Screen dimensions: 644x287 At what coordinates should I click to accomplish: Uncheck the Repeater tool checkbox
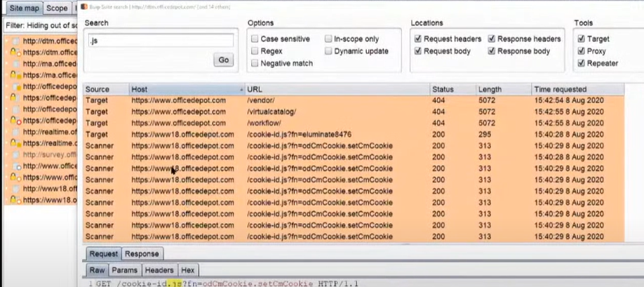[x=581, y=64]
